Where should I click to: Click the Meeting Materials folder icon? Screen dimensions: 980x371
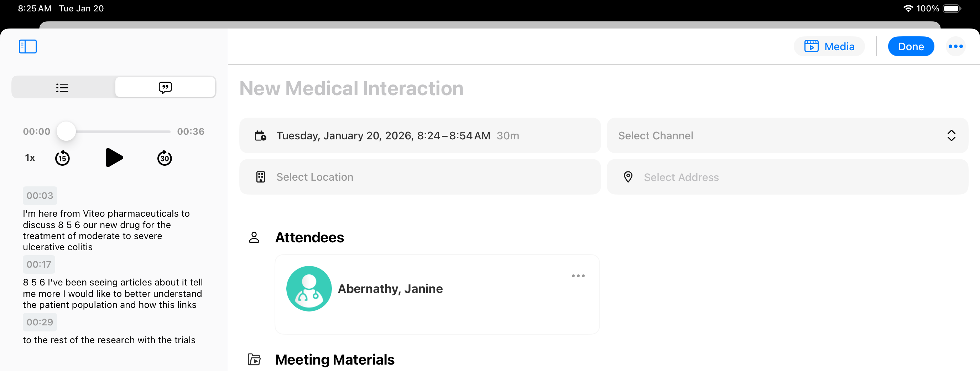(254, 359)
